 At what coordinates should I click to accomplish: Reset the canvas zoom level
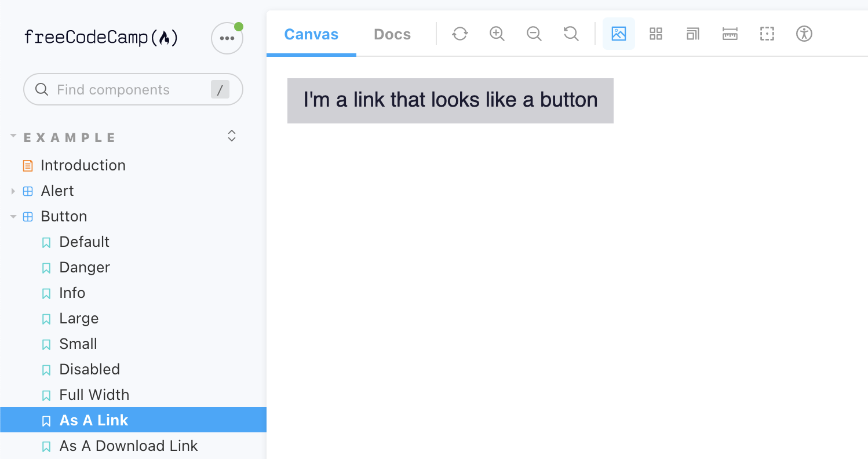click(x=571, y=34)
